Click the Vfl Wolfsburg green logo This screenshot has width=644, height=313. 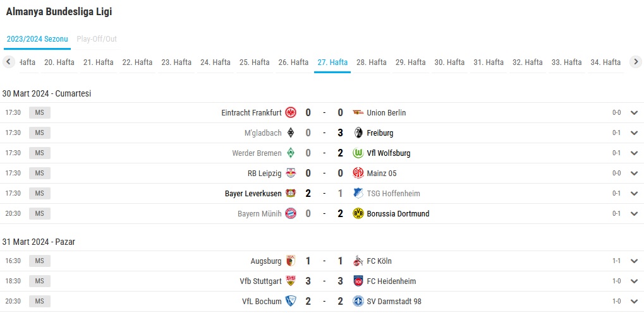click(358, 153)
